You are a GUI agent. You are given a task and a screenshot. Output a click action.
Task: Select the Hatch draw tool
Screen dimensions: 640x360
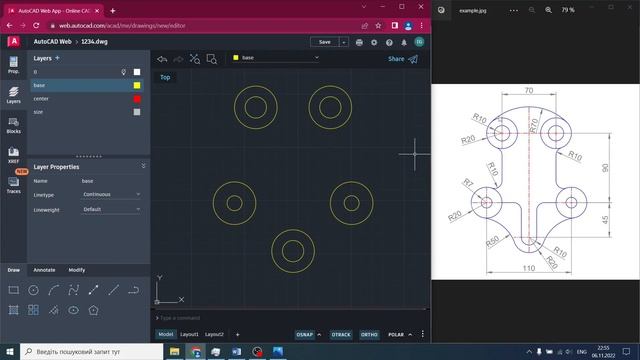pyautogui.click(x=13, y=310)
